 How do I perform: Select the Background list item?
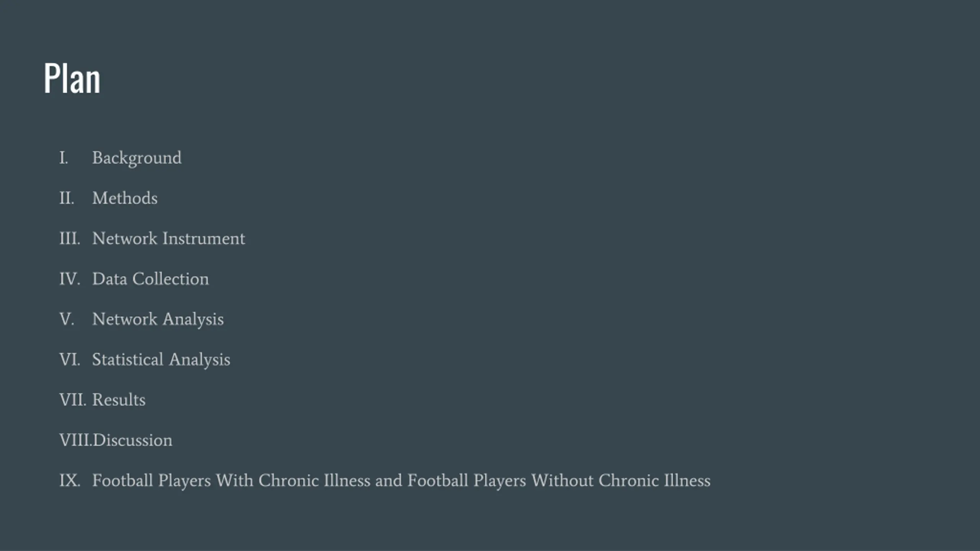pyautogui.click(x=137, y=158)
